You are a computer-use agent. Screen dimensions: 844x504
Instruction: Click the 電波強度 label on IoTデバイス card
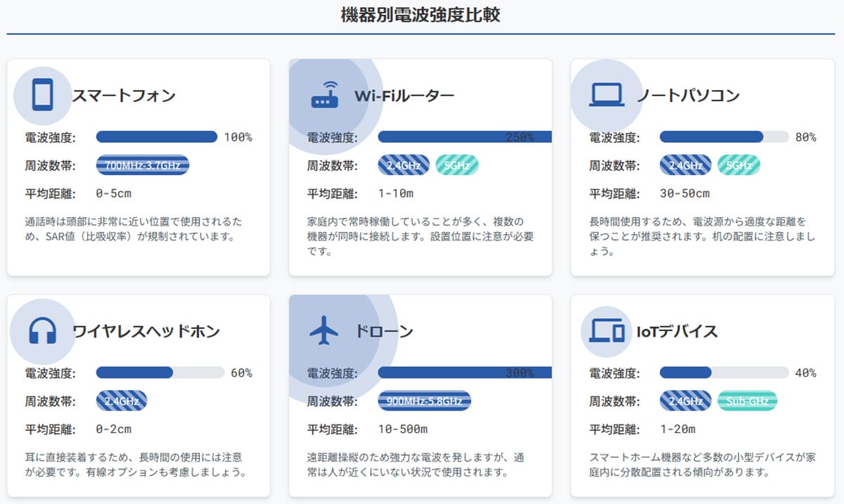pos(615,373)
